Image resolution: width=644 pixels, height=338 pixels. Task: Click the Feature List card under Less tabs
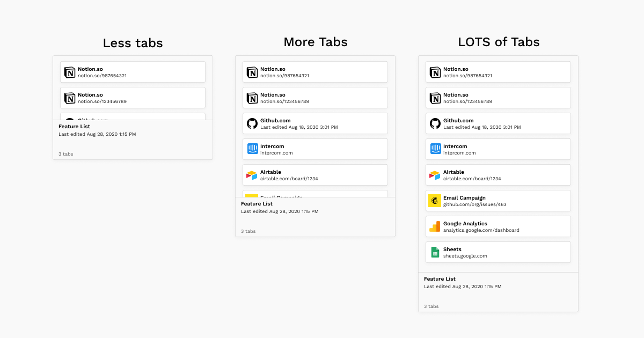coord(133,138)
